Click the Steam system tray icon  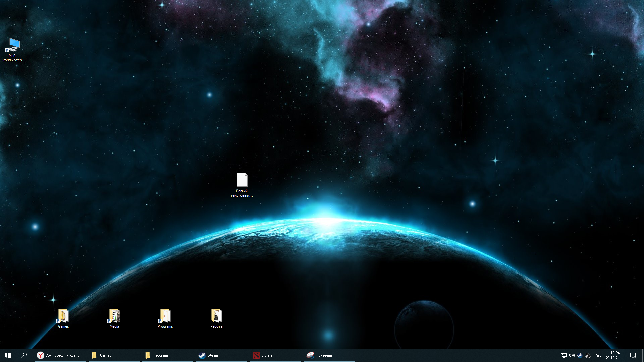tap(580, 355)
